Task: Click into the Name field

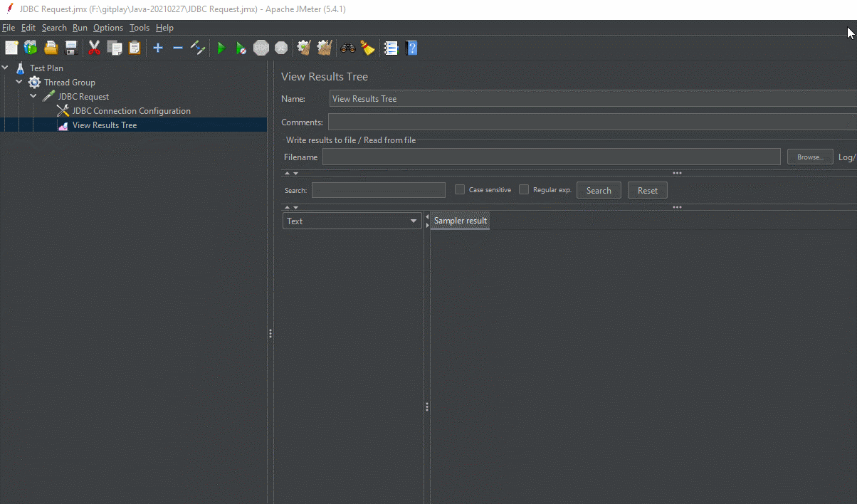Action: [x=593, y=99]
